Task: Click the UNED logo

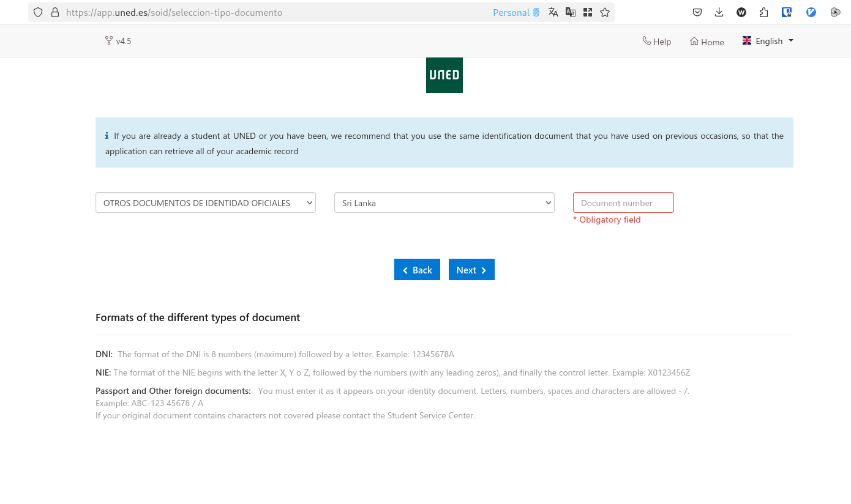Action: (444, 75)
